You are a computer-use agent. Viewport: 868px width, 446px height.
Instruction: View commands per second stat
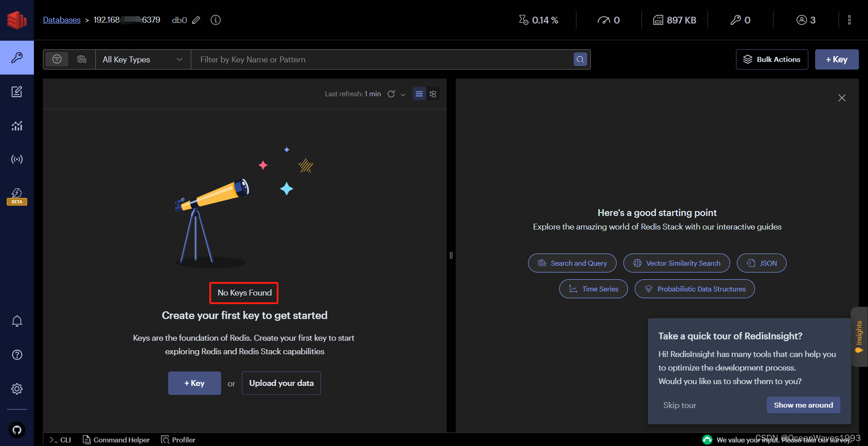pyautogui.click(x=609, y=20)
